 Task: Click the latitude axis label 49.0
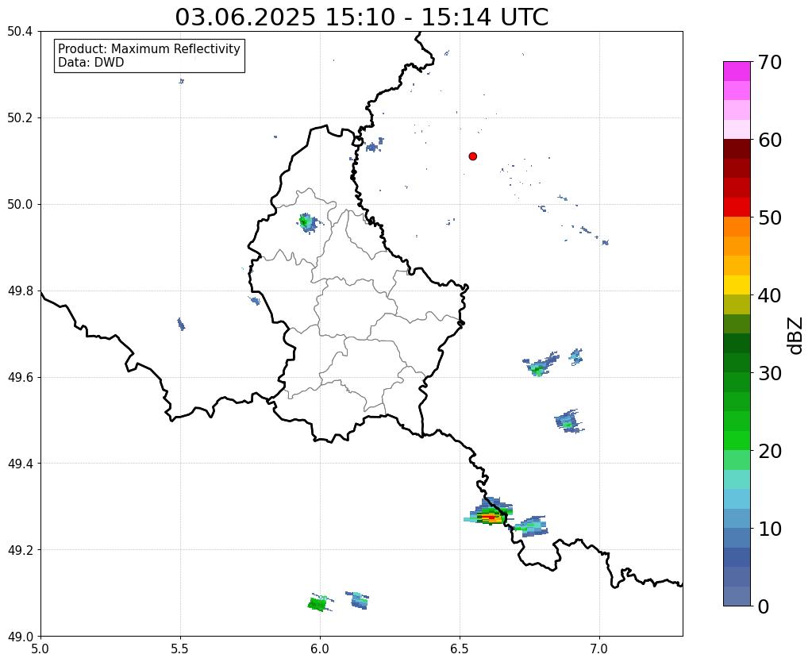click(20, 636)
